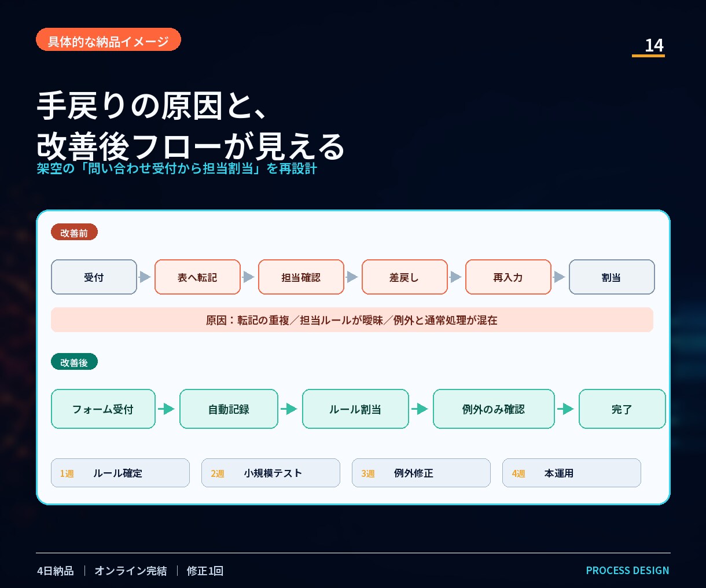Click the 差戻し step box
706x588 pixels.
tap(405, 277)
